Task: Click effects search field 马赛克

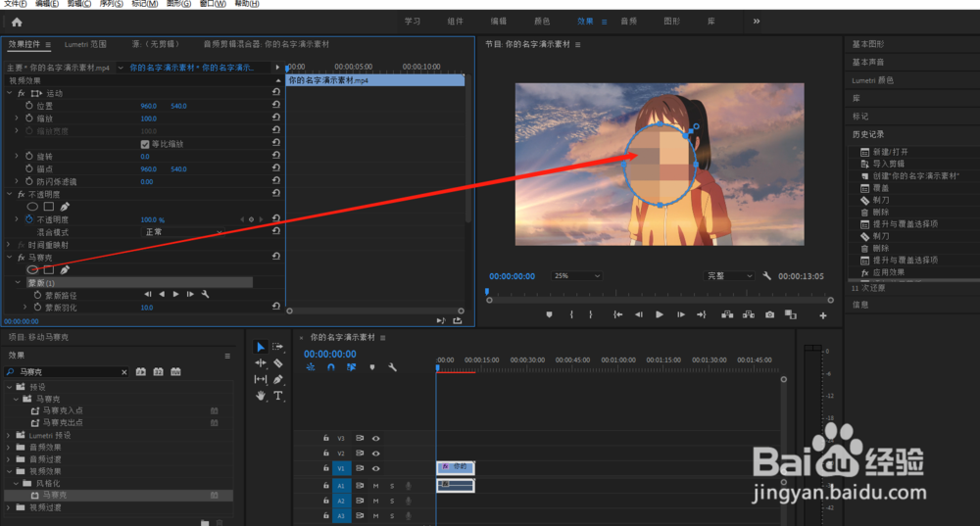Action: [66, 372]
